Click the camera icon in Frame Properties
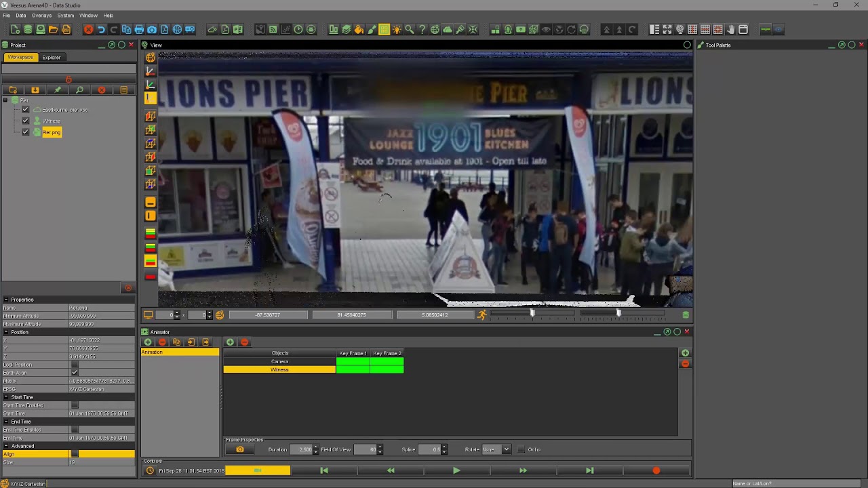Image resolution: width=868 pixels, height=488 pixels. pyautogui.click(x=240, y=449)
